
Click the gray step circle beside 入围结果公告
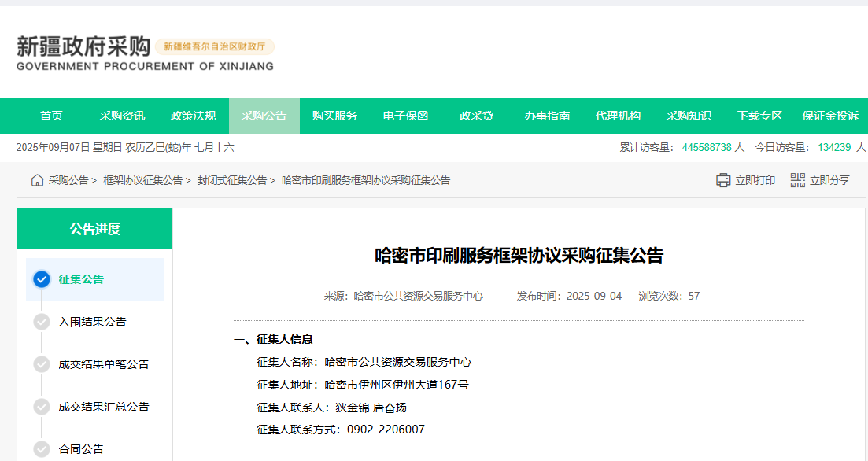[x=41, y=322]
